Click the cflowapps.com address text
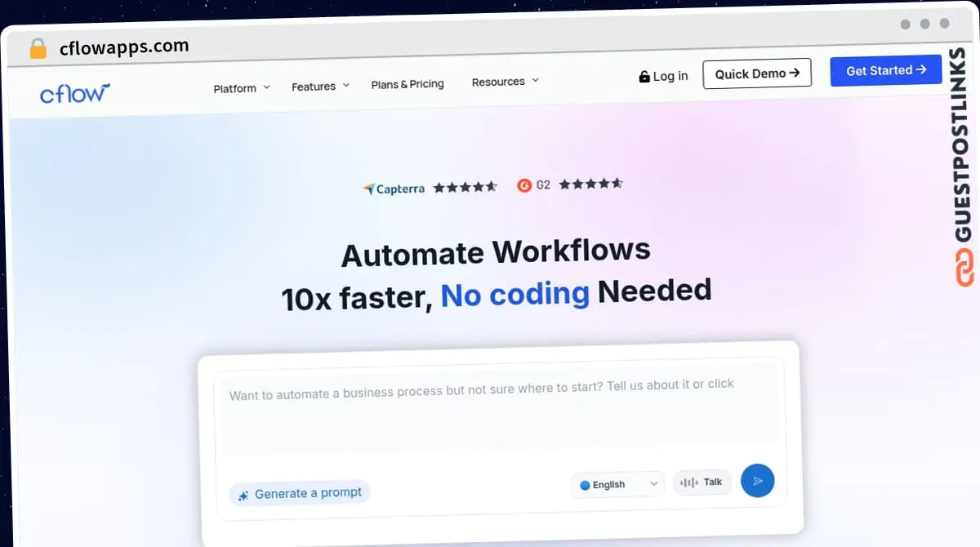 [124, 47]
